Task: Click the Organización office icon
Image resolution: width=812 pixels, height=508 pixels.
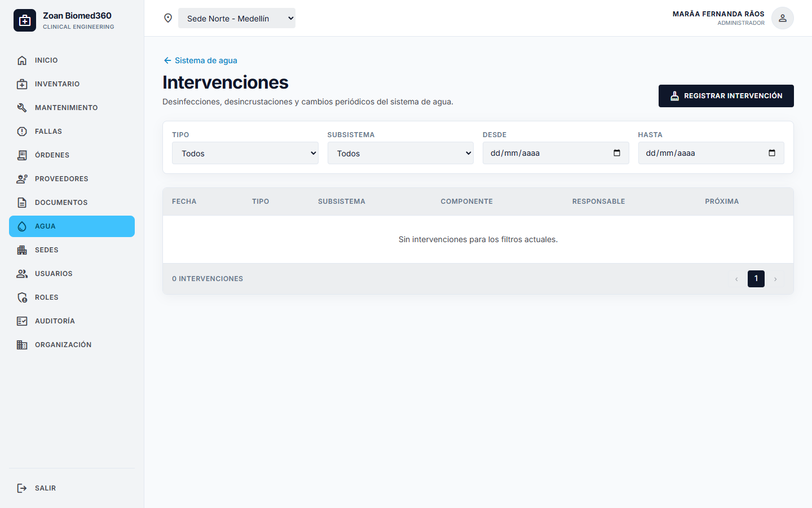Action: [x=22, y=345]
